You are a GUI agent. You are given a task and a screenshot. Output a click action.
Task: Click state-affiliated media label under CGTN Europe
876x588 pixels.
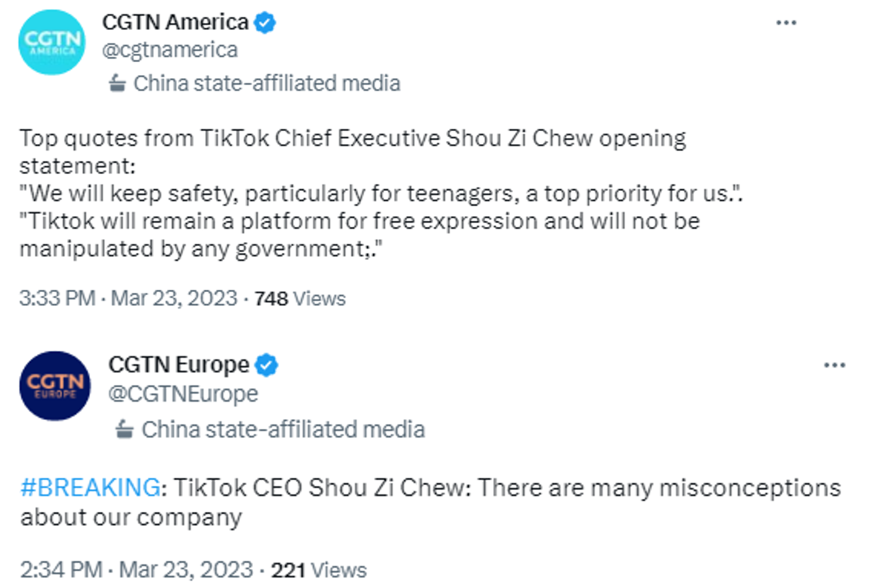pos(283,429)
